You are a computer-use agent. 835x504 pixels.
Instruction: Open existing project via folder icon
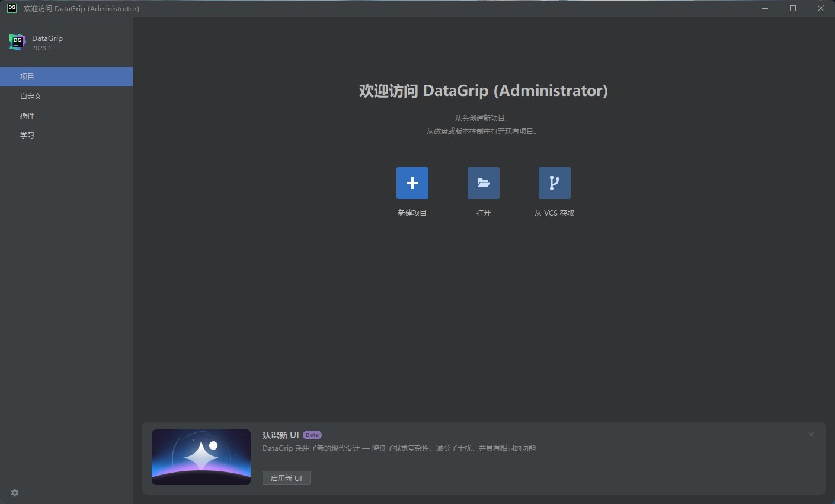coord(484,183)
